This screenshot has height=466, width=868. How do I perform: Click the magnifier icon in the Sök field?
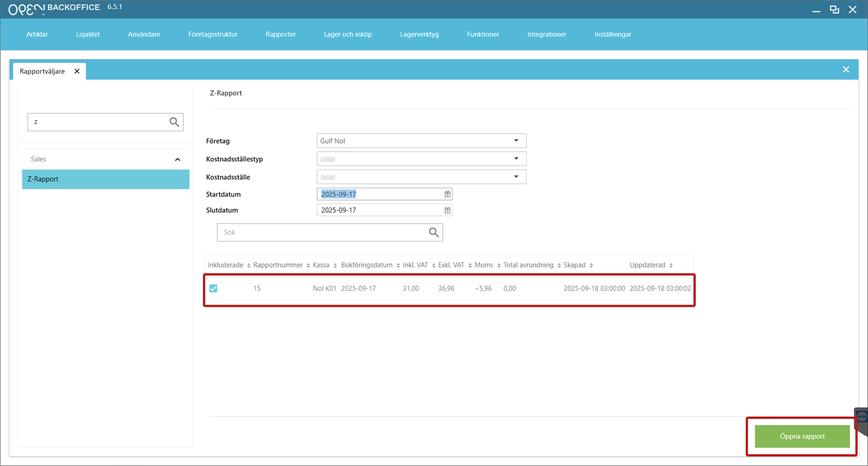point(434,232)
